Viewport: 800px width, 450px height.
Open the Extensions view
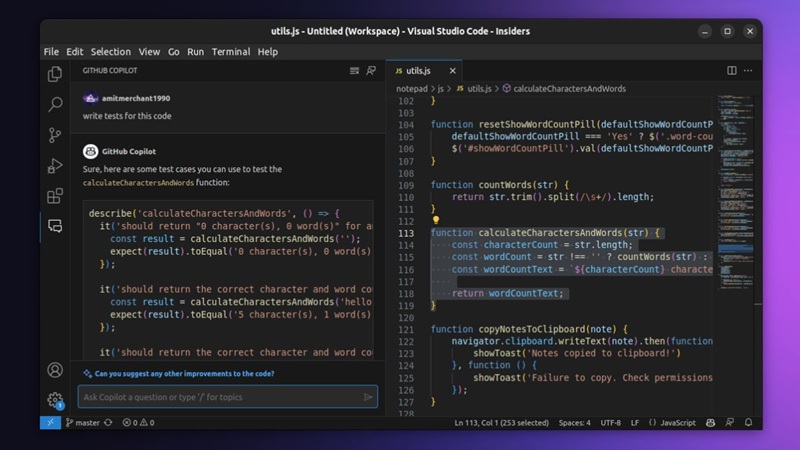[x=55, y=196]
